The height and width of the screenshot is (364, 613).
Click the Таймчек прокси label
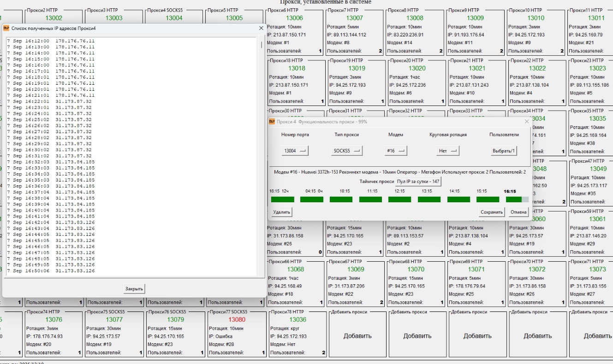(x=377, y=182)
